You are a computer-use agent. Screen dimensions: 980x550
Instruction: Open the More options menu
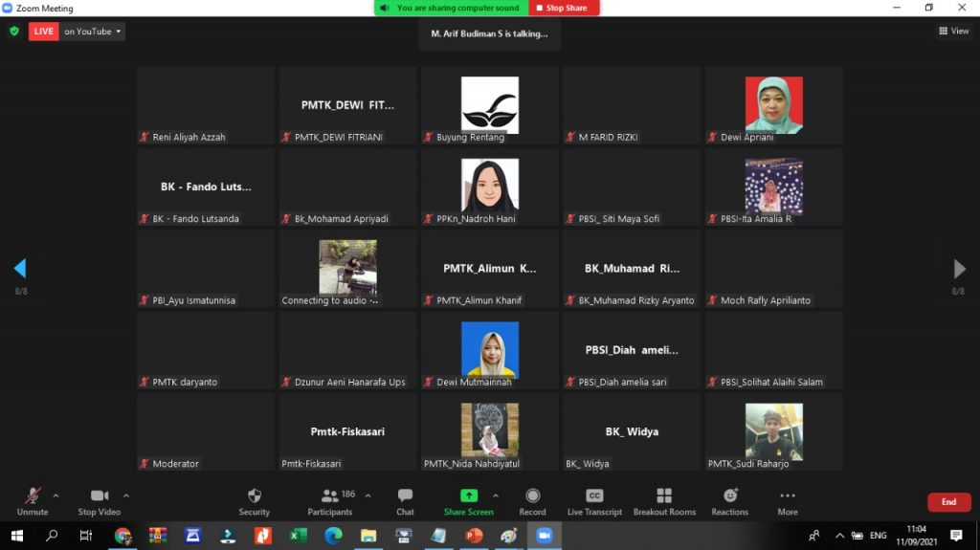(x=788, y=496)
